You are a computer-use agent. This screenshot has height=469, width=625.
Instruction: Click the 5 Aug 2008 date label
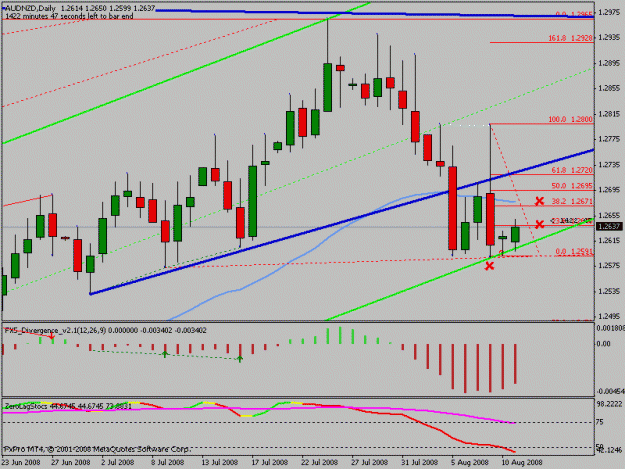coord(470,463)
